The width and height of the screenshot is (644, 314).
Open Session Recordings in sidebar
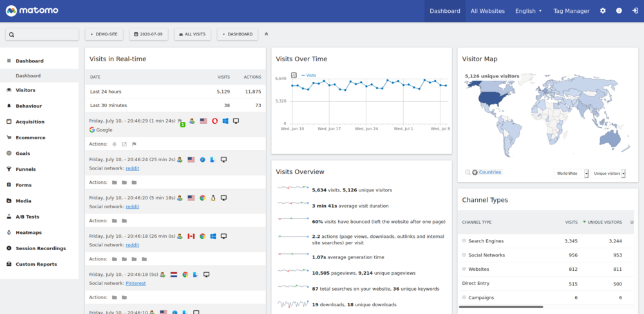(x=39, y=248)
